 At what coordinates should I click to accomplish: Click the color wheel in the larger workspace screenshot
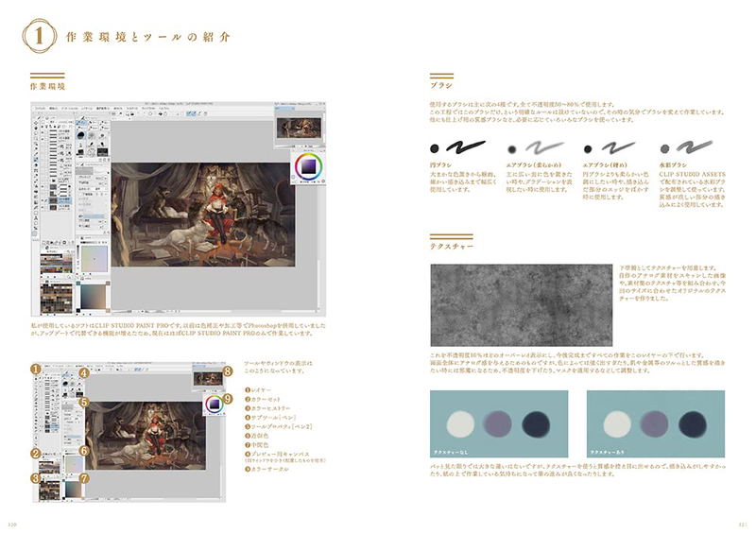tap(309, 166)
